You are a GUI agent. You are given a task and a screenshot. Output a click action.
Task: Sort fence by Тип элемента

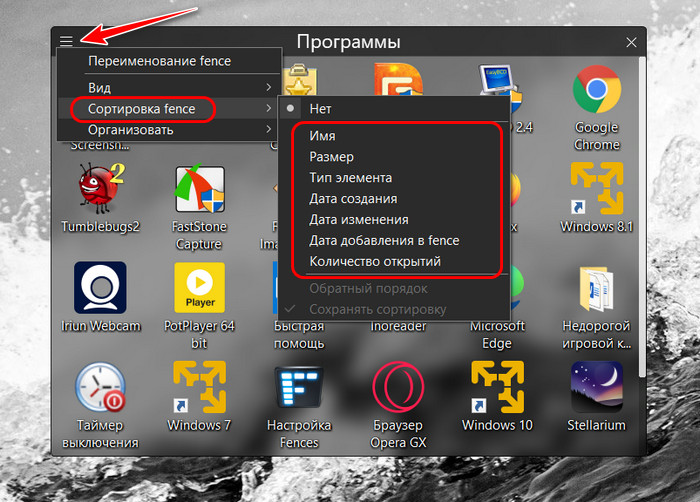(394, 178)
